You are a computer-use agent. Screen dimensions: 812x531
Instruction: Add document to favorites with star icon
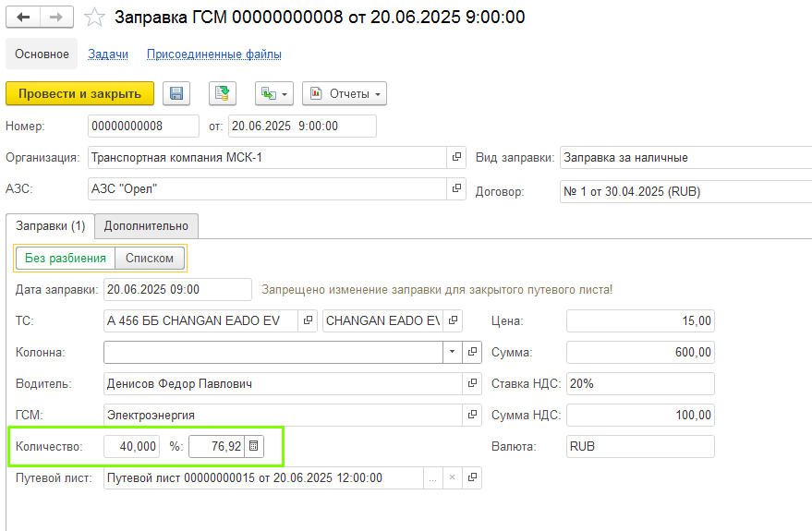[x=94, y=18]
